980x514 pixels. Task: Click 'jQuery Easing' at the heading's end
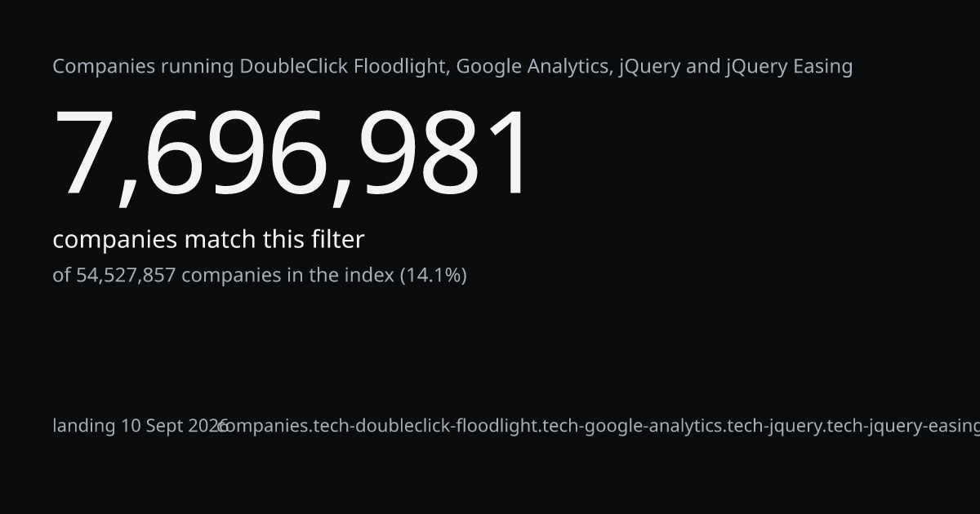(789, 67)
